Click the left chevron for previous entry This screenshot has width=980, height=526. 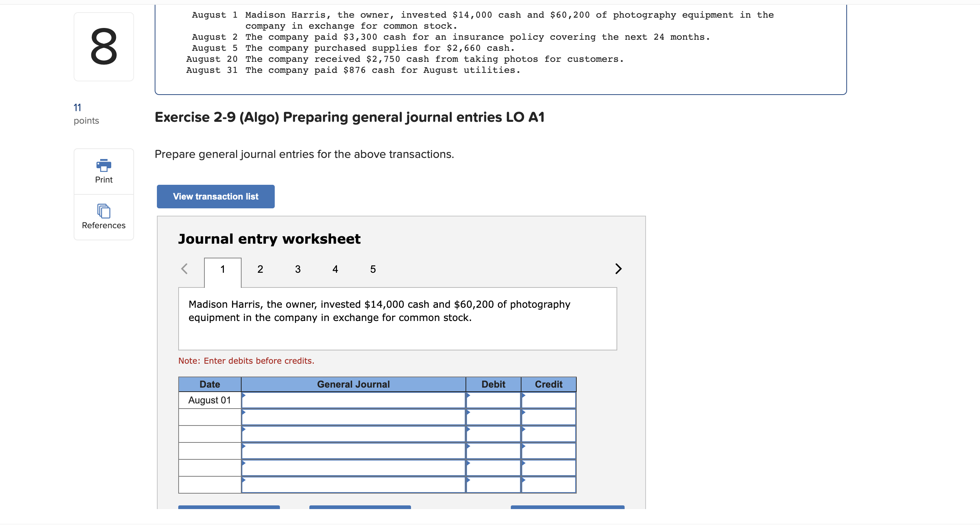(x=185, y=269)
